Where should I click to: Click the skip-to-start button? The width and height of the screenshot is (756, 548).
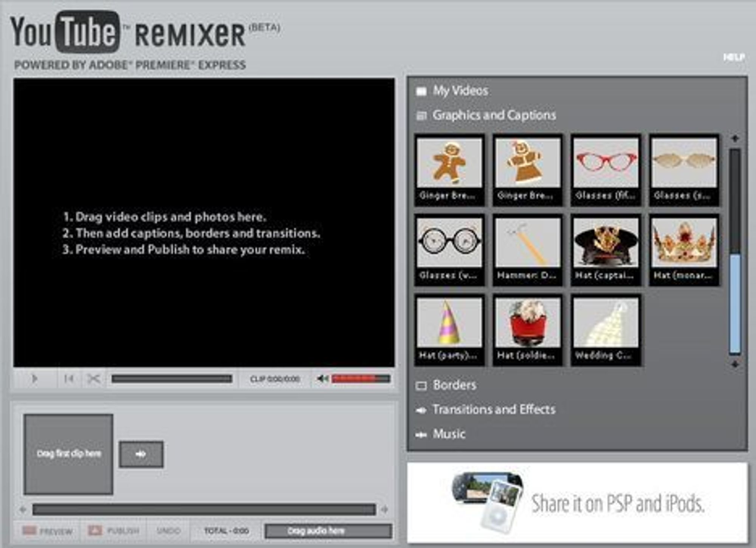click(x=69, y=379)
